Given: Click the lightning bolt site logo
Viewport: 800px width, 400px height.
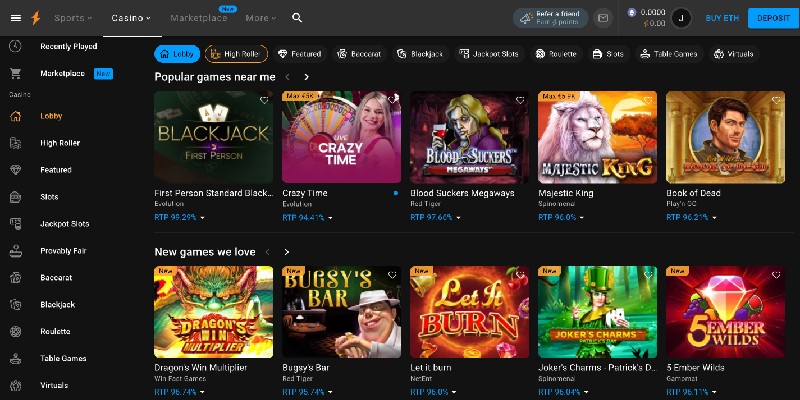Looking at the screenshot, I should point(35,18).
